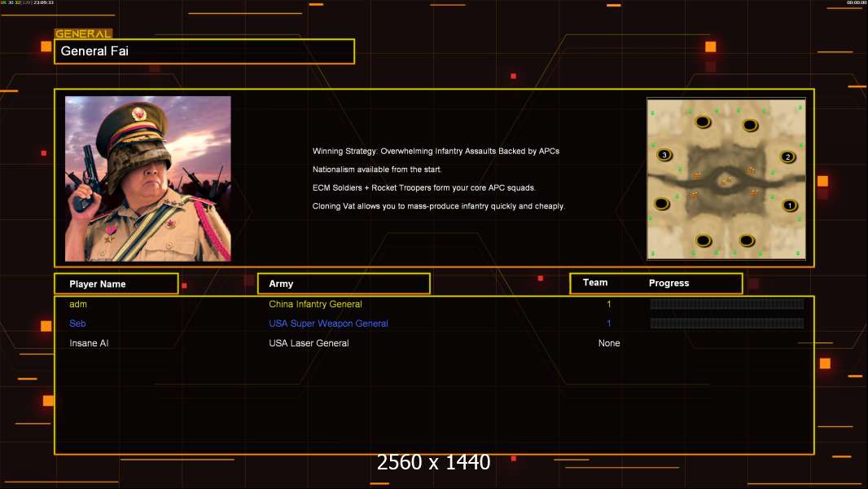Click the Progress column header

pyautogui.click(x=669, y=283)
